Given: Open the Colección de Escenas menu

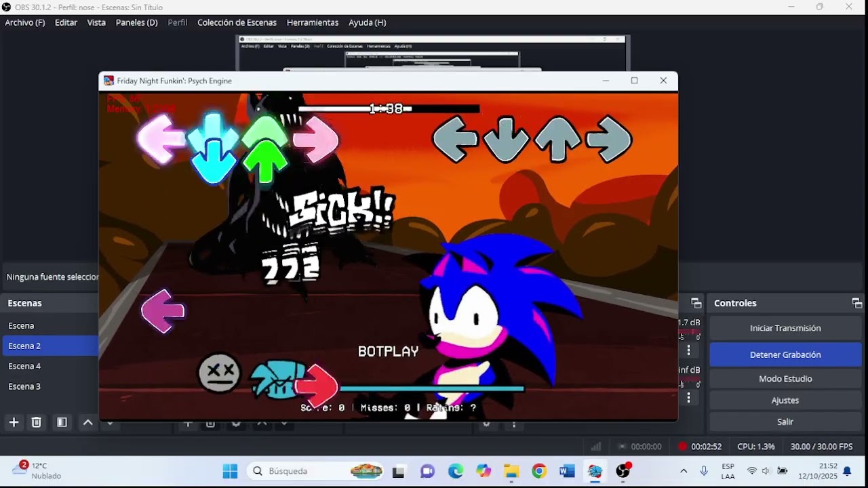Looking at the screenshot, I should coord(237,22).
